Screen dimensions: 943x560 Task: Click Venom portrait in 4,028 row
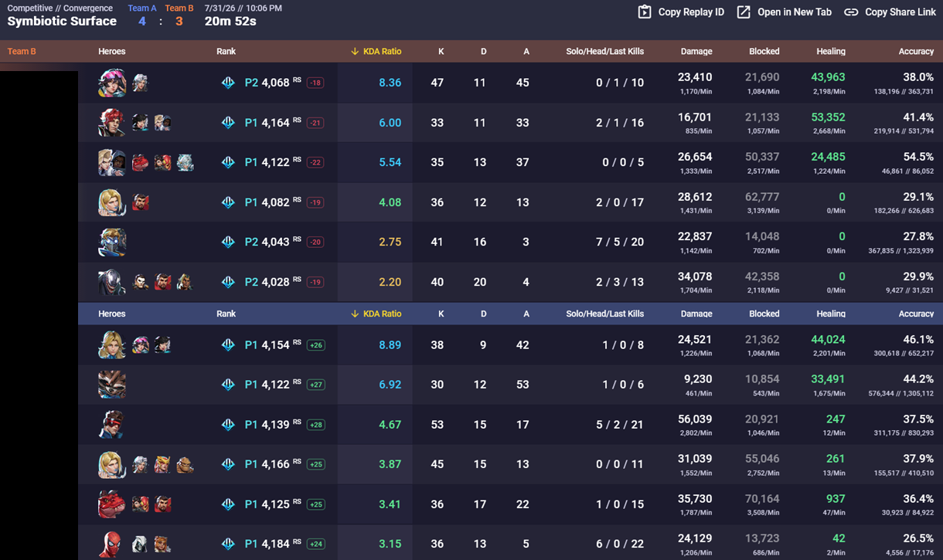(112, 282)
